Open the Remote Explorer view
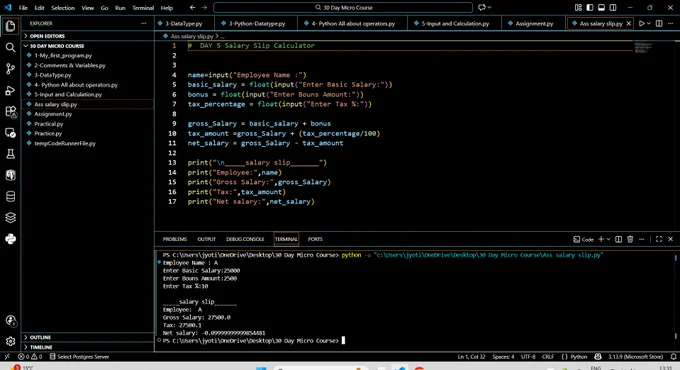This screenshot has width=680, height=370. pyautogui.click(x=10, y=133)
